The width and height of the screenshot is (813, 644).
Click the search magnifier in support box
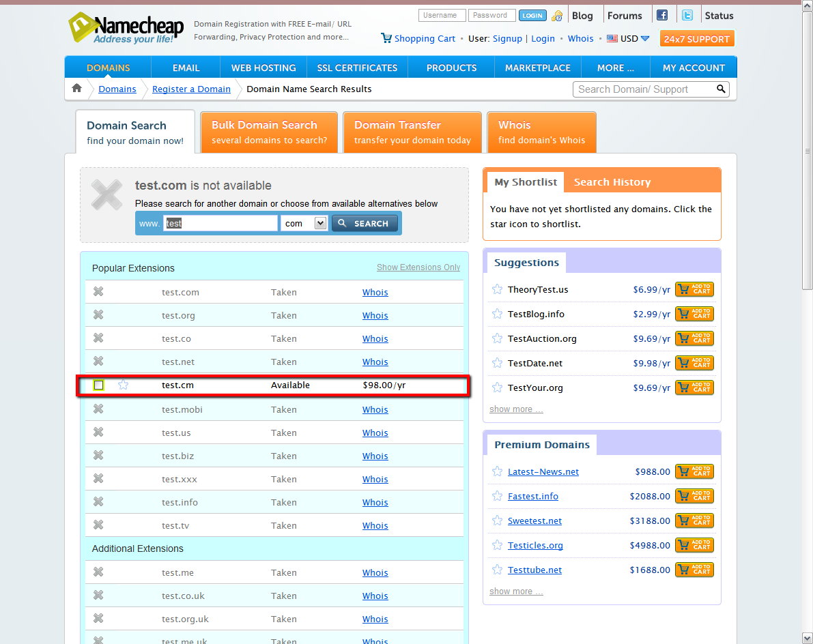point(721,89)
